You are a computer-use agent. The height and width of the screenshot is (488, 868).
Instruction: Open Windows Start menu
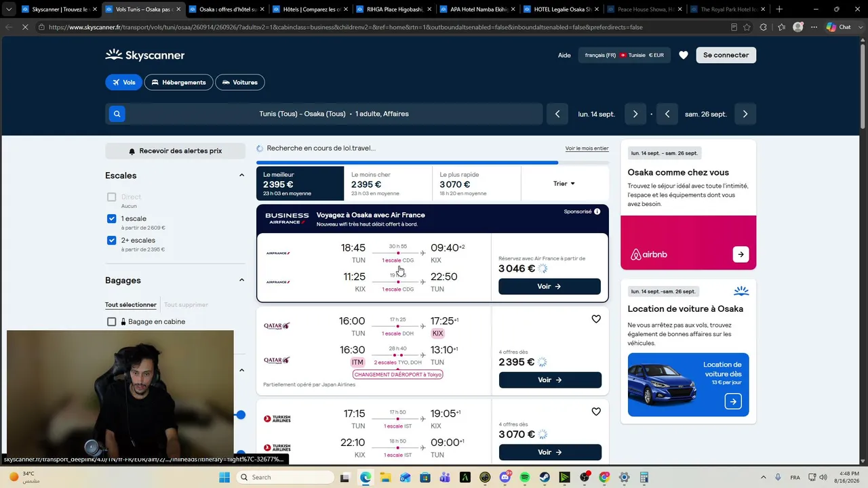coord(224,477)
